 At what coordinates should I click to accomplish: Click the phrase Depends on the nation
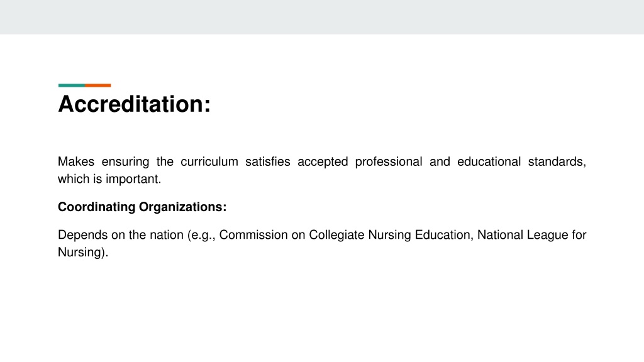(121, 235)
